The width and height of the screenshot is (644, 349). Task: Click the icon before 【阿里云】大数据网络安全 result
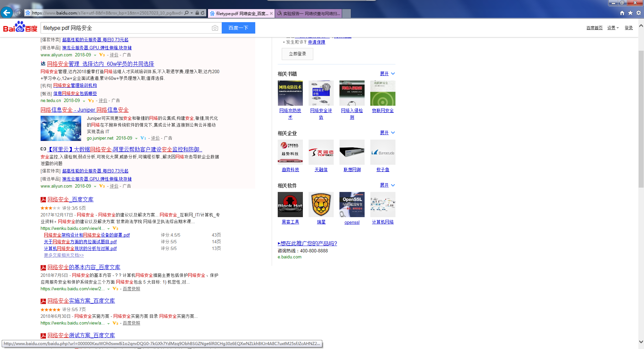coord(43,149)
